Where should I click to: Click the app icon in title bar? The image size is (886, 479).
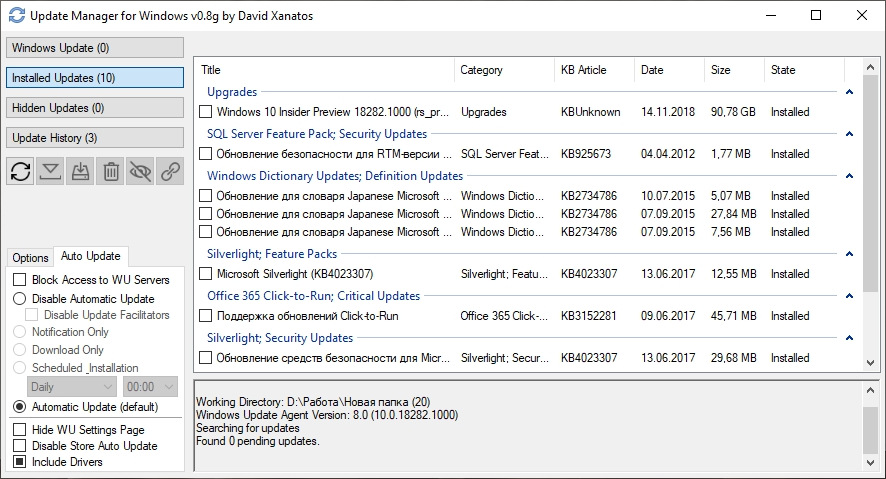pyautogui.click(x=16, y=15)
